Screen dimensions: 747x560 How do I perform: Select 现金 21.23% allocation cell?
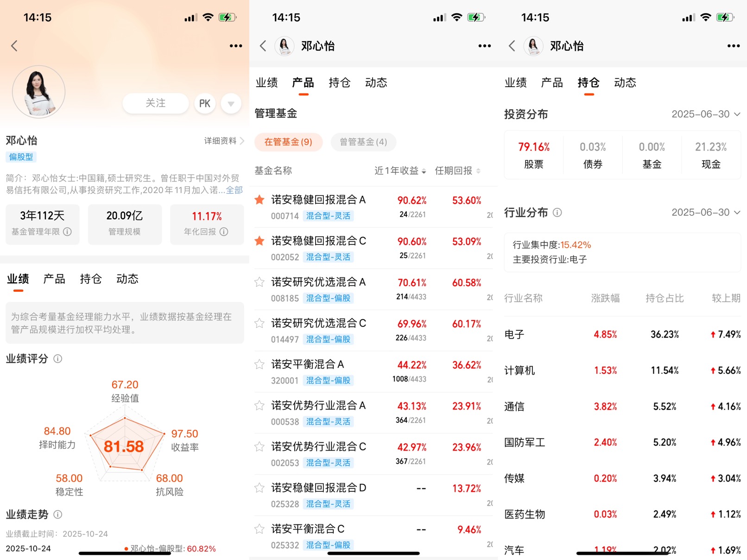pos(711,155)
